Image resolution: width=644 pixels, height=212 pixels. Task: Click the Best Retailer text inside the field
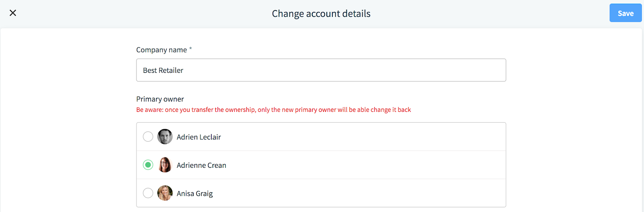point(163,70)
